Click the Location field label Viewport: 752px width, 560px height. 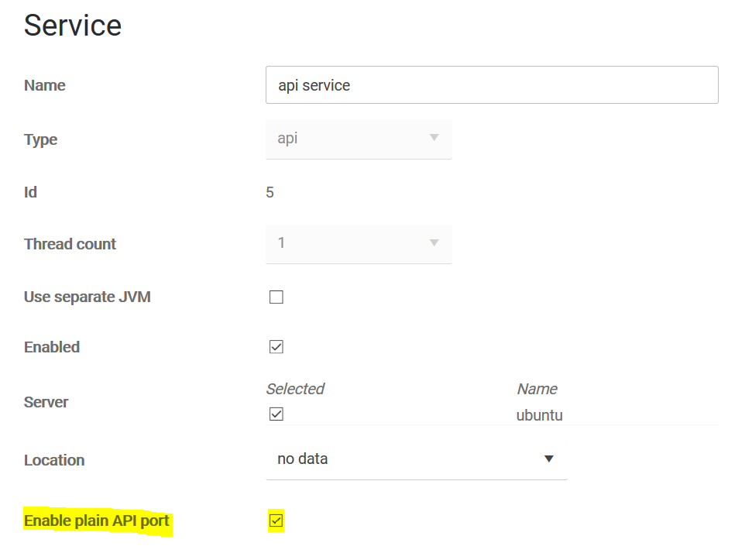[54, 460]
